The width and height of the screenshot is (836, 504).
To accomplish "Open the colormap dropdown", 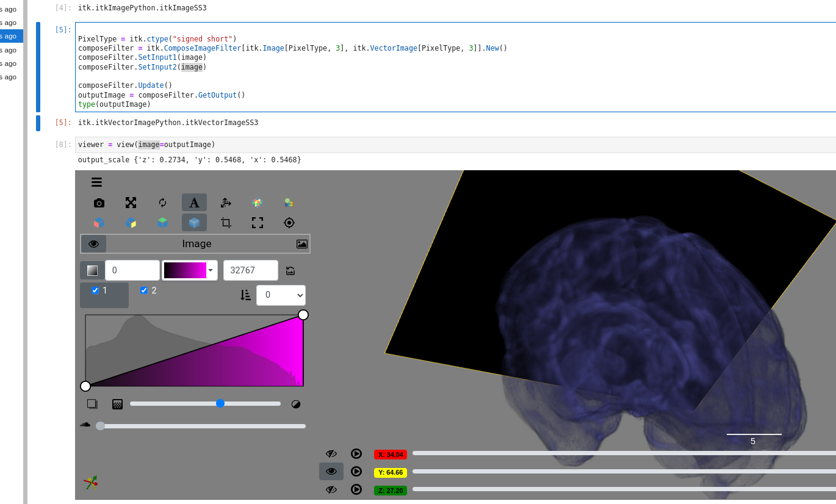I will 211,270.
